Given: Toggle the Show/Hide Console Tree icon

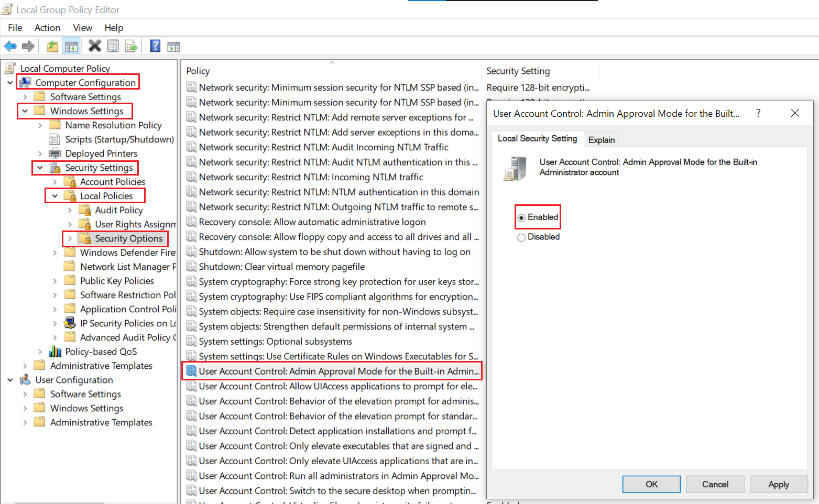Looking at the screenshot, I should click(71, 46).
